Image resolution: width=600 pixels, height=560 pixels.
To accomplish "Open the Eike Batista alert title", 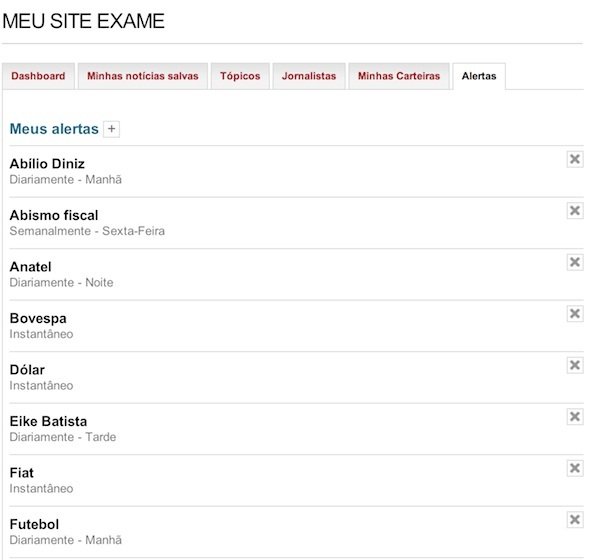I will pyautogui.click(x=49, y=421).
